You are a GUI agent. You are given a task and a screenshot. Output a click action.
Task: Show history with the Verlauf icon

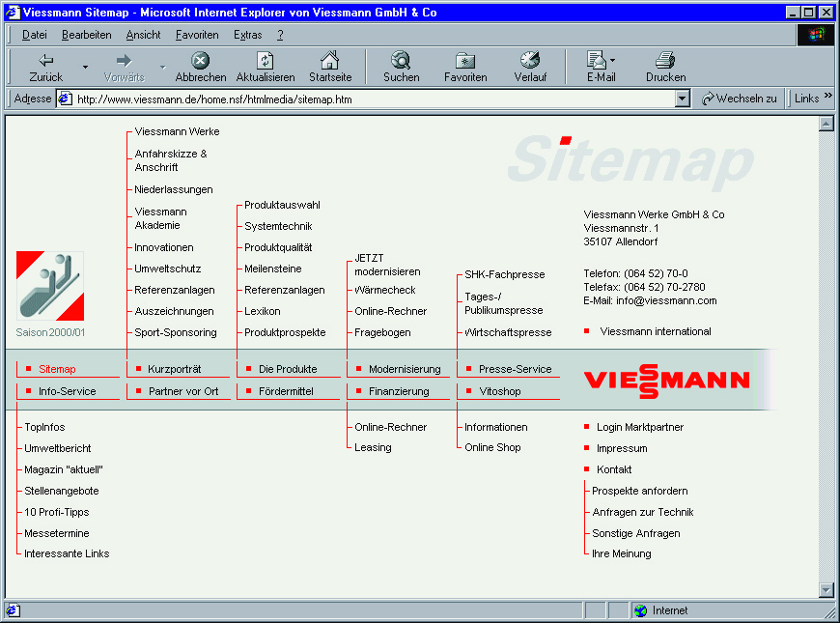530,60
